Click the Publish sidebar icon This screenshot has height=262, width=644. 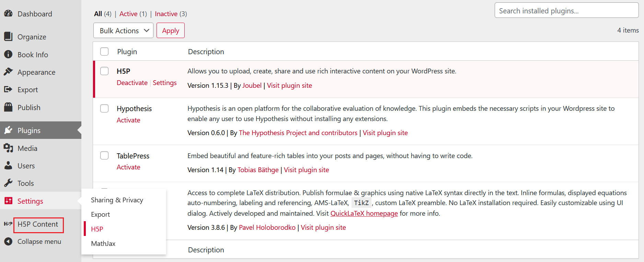coord(8,107)
